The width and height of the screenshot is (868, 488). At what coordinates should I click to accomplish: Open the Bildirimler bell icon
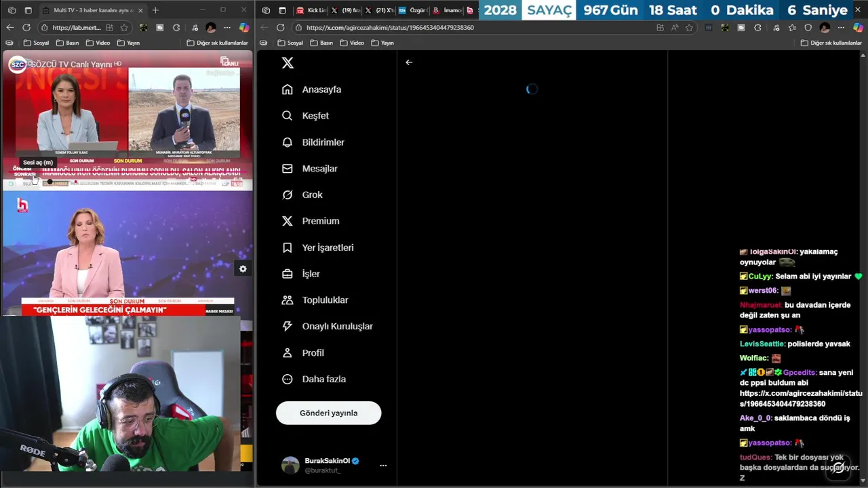click(x=288, y=142)
